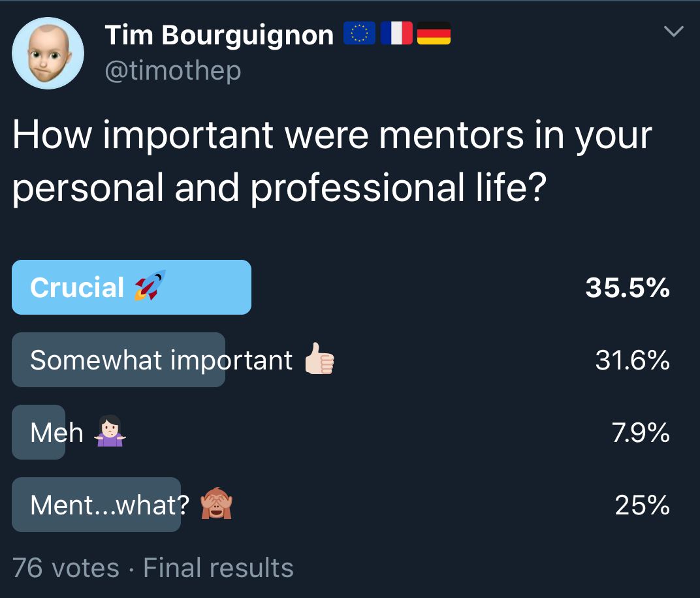700x598 pixels.
Task: Open the tweet options chevron menu
Action: tap(673, 31)
